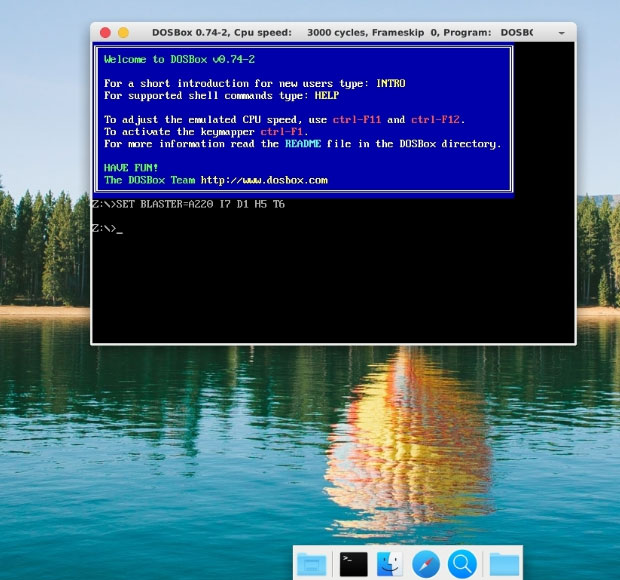Image resolution: width=620 pixels, height=580 pixels.
Task: Click the DOSBox title bar text
Action: coord(342,32)
